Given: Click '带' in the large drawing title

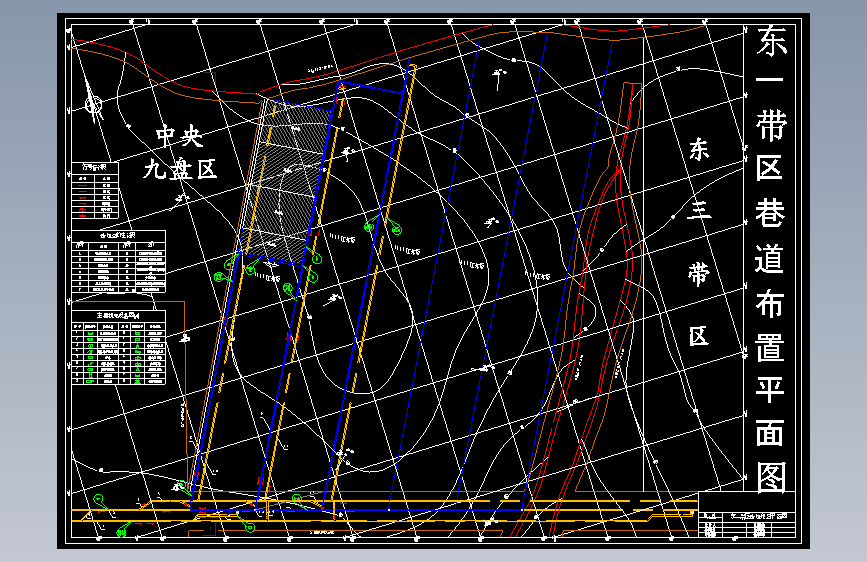Looking at the screenshot, I should pos(771,124).
